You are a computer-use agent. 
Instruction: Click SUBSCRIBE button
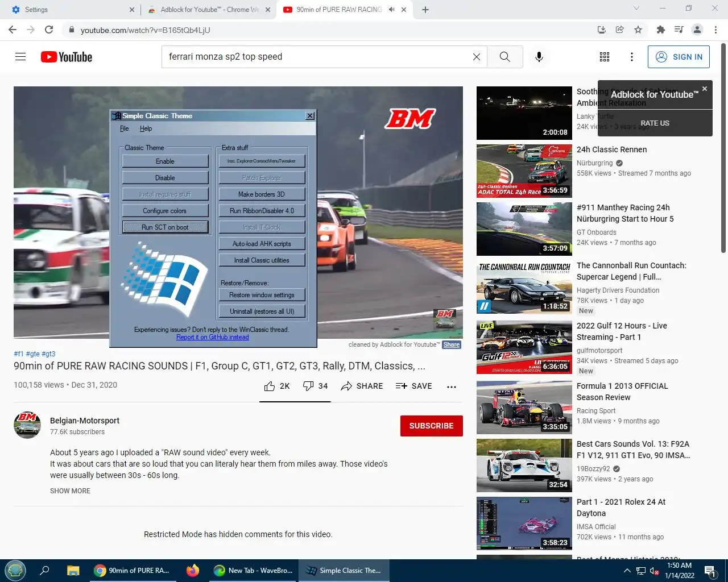(x=431, y=426)
